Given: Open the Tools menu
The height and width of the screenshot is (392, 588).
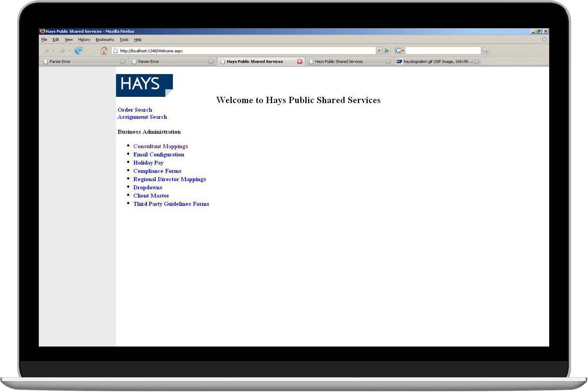Looking at the screenshot, I should (124, 40).
